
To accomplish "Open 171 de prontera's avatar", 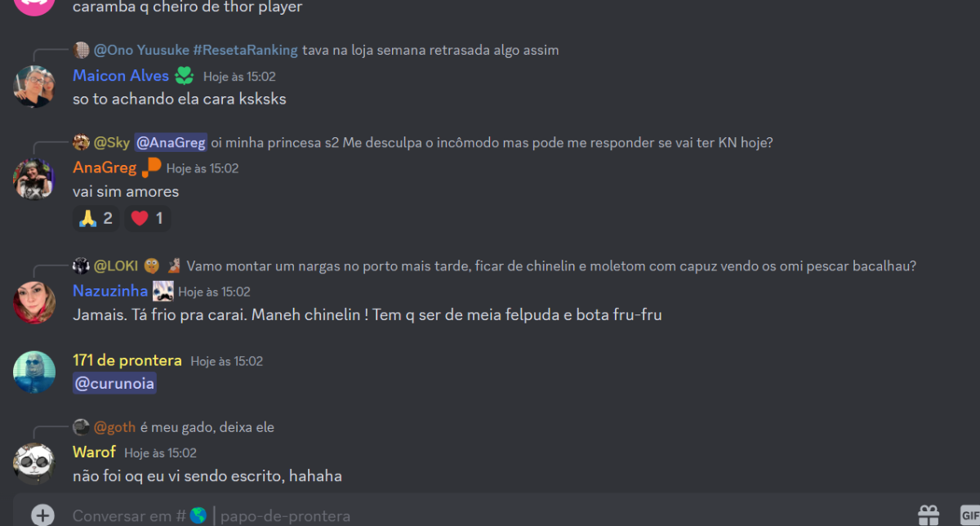I will click(x=34, y=372).
